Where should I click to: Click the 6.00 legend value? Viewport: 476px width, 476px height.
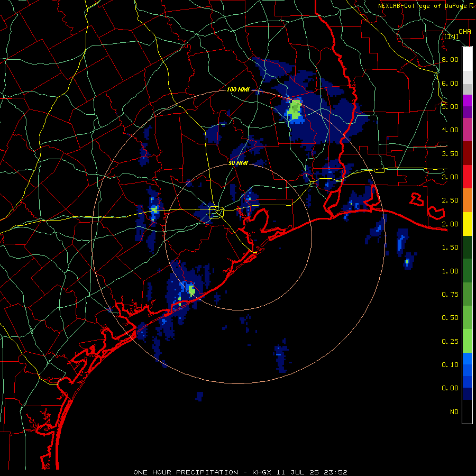coord(450,83)
